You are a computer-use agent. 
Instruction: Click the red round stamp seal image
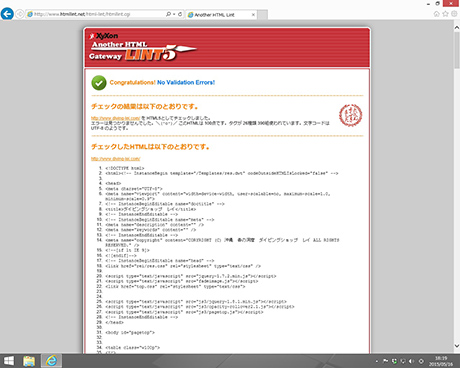350,115
